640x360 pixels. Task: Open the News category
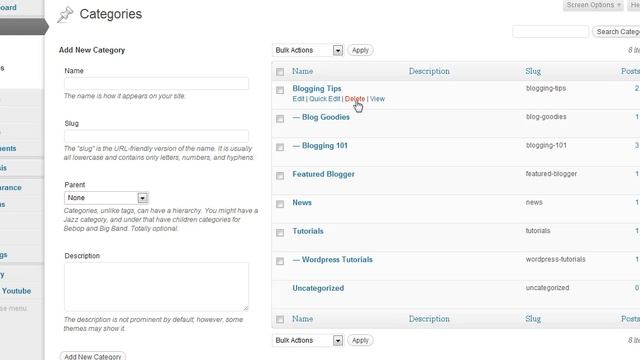302,203
